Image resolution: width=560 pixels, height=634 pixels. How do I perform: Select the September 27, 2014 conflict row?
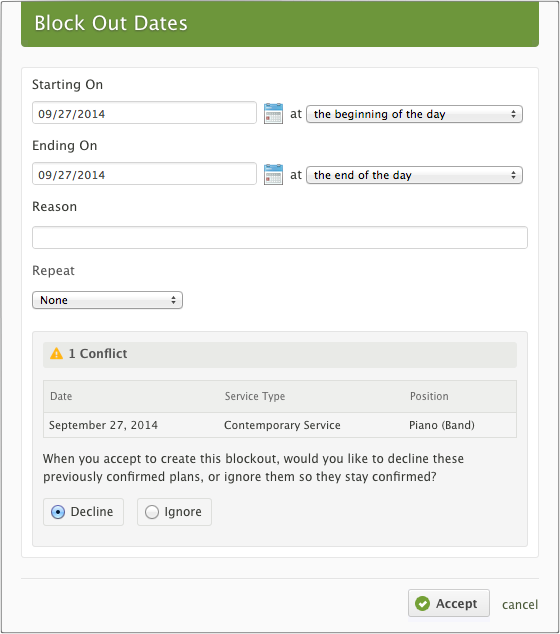pos(280,425)
